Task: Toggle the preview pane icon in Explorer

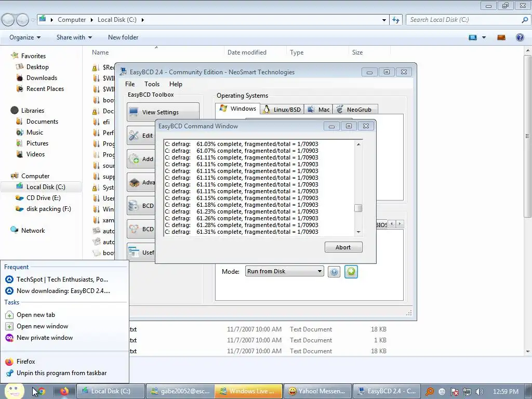Action: pos(501,37)
